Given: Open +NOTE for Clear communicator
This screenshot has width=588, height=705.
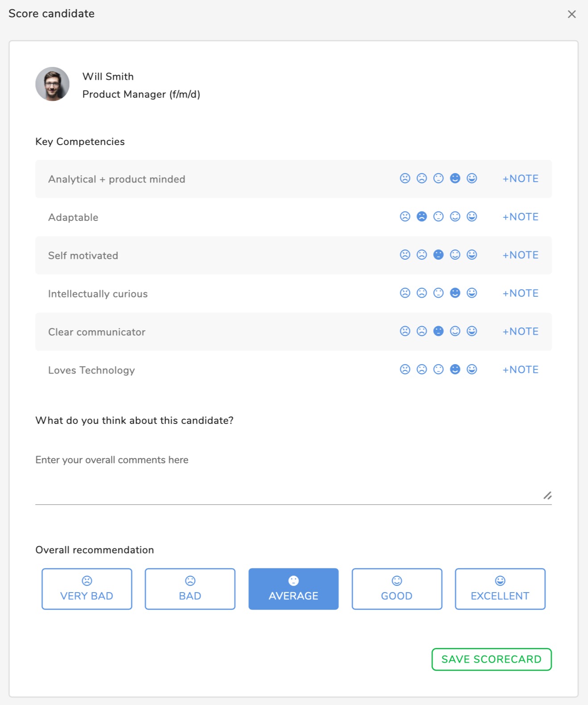Looking at the screenshot, I should 520,332.
